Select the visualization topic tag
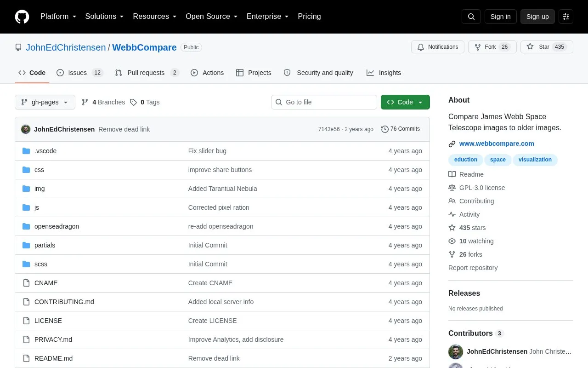Screen dimensions: 588x368 [x=535, y=160]
